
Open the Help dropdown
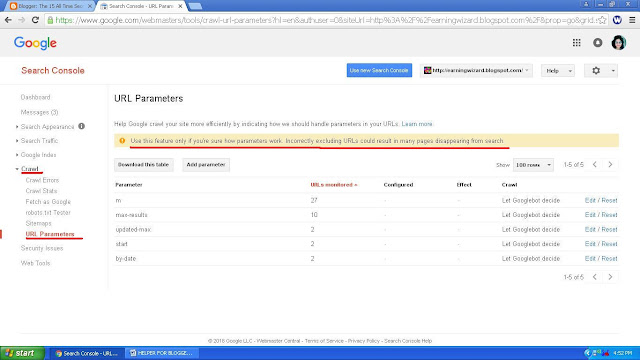[x=558, y=71]
